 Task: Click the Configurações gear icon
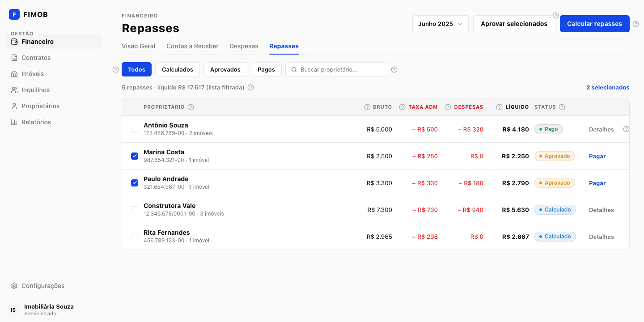14,286
